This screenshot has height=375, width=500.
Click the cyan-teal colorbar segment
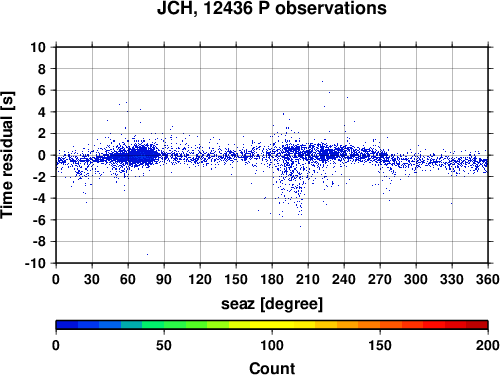point(132,325)
